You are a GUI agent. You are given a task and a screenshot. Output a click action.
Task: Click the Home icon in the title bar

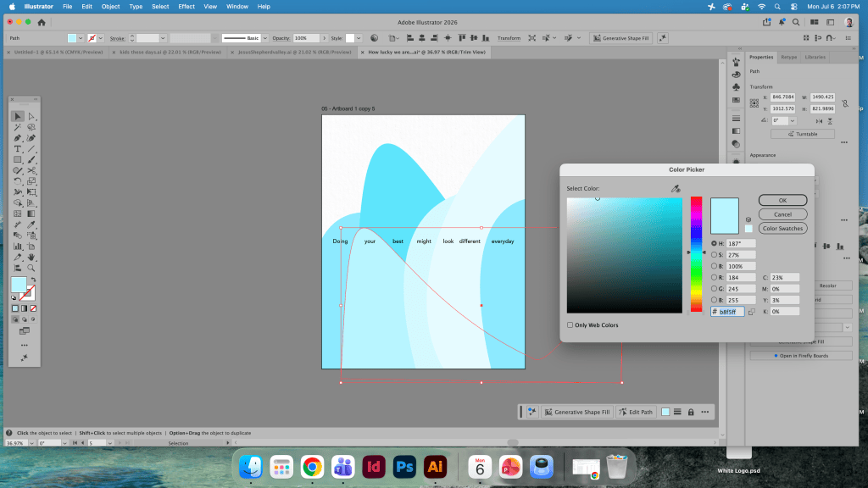42,22
